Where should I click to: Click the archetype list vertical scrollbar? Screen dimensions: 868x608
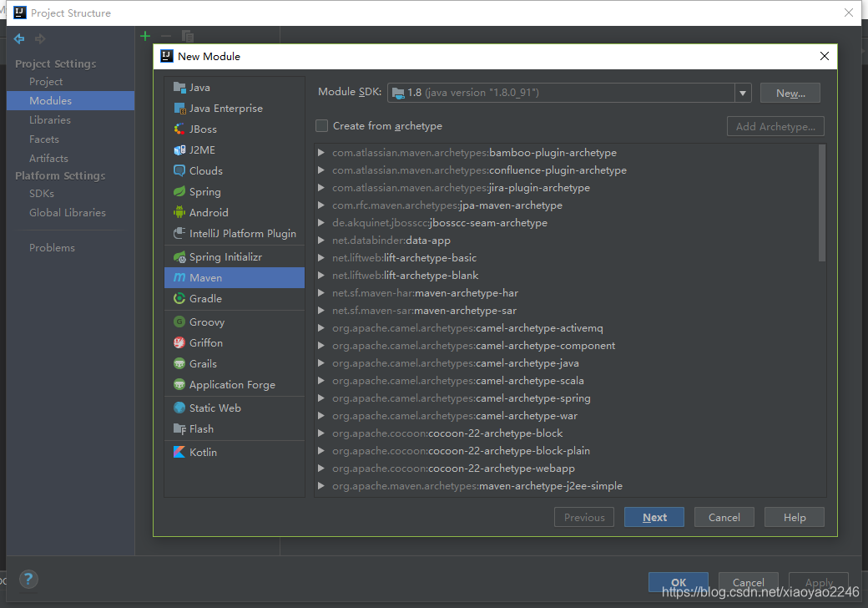[822, 203]
